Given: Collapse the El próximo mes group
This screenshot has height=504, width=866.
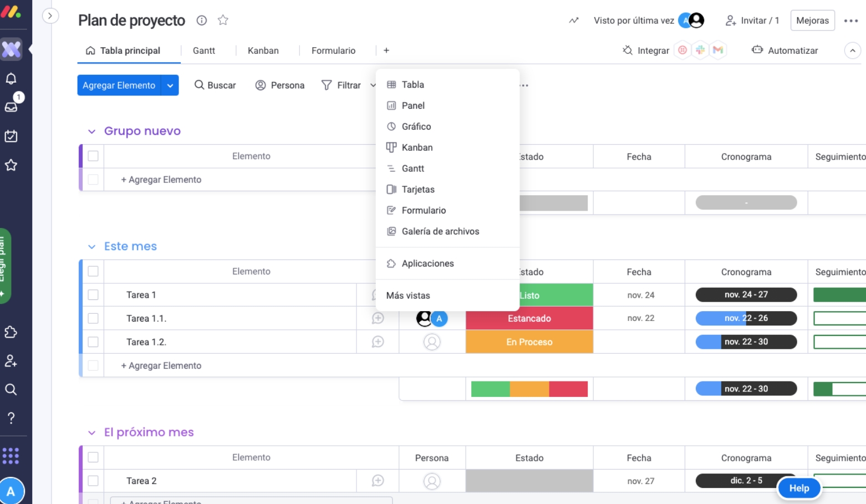Looking at the screenshot, I should 91,433.
